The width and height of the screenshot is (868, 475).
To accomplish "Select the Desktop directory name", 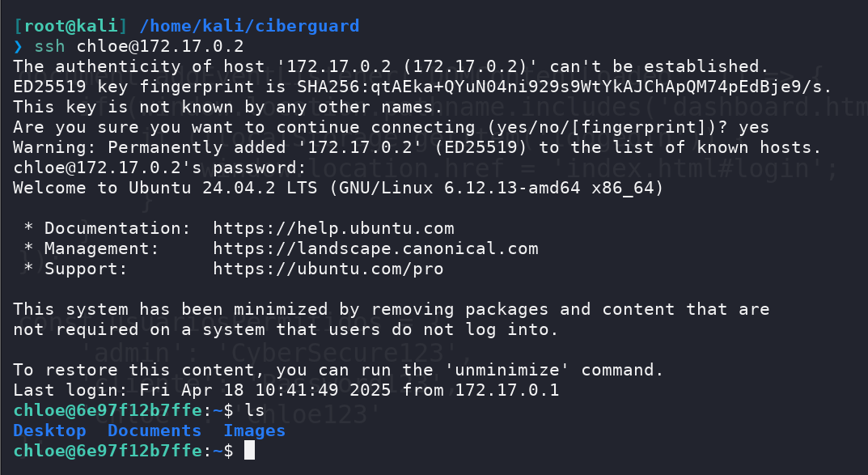I will click(50, 430).
